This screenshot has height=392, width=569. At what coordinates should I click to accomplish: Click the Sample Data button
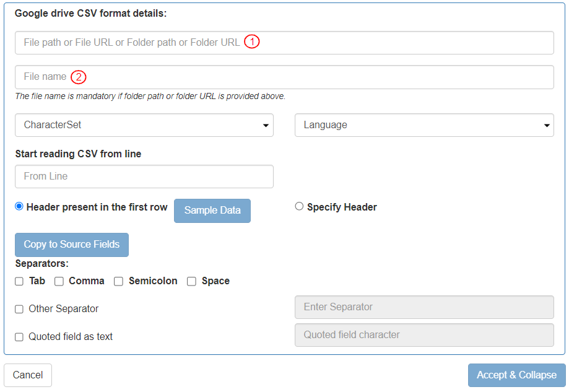[212, 211]
